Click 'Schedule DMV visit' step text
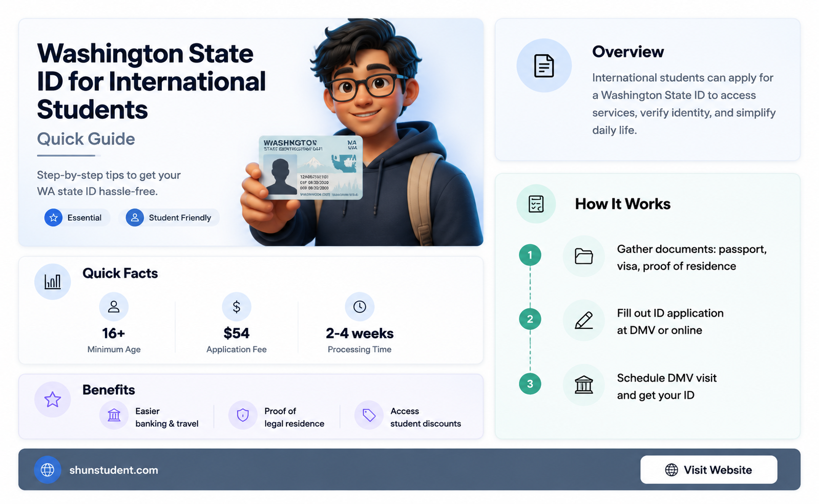The width and height of the screenshot is (819, 504). tap(666, 387)
